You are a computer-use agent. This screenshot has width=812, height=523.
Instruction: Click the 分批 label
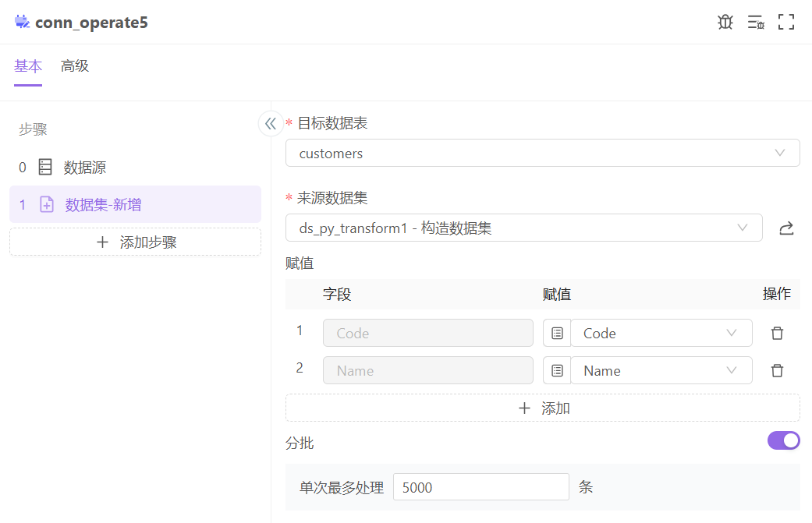click(x=300, y=443)
